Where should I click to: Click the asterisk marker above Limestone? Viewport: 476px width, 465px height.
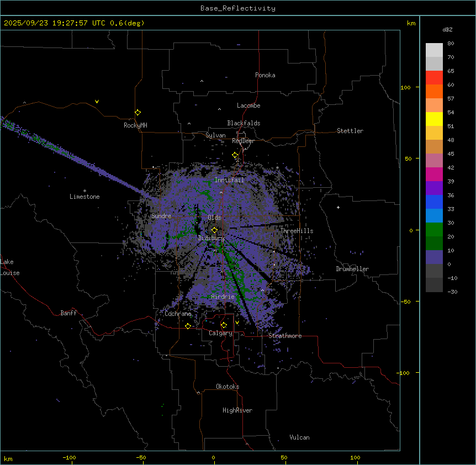tap(84, 191)
